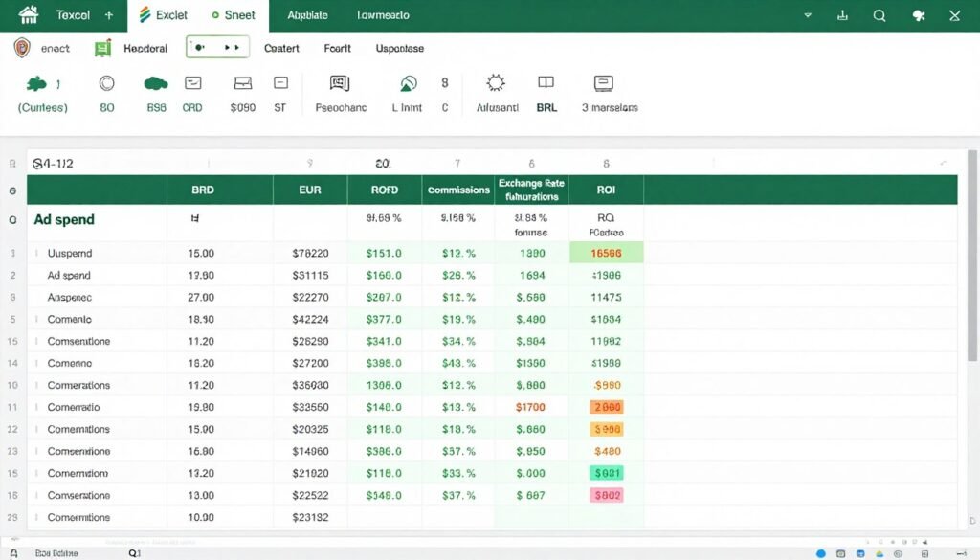This screenshot has height=560, width=980.
Task: Click the download icon in the title bar
Action: [x=842, y=15]
